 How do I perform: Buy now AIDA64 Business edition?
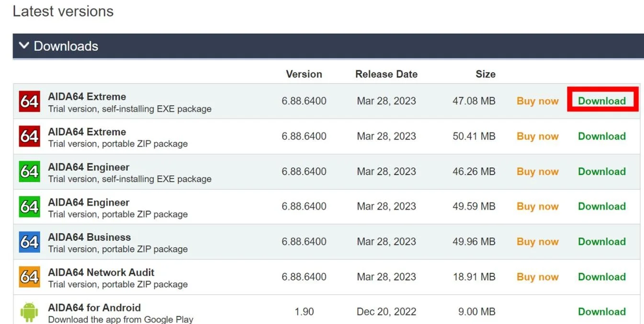[537, 242]
